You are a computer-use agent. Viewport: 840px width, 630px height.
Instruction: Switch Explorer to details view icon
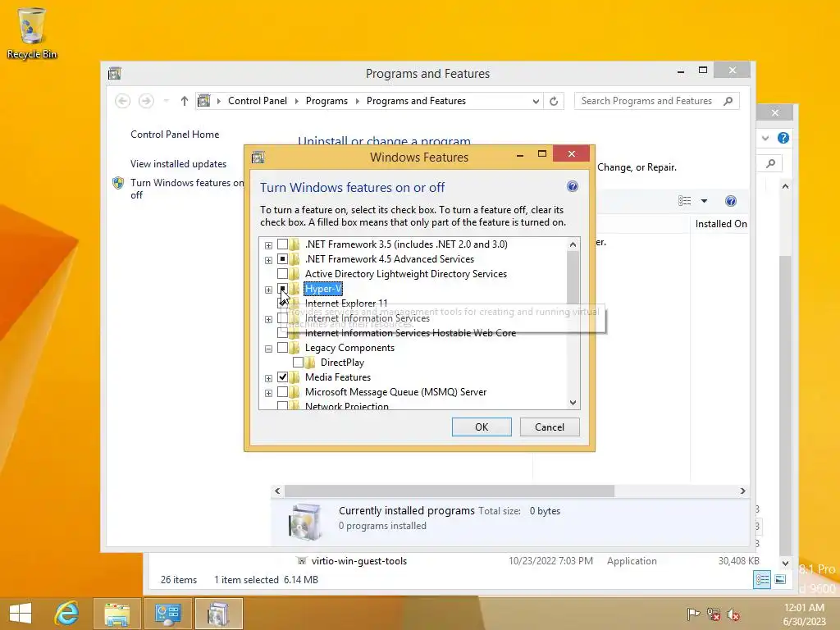coord(762,579)
